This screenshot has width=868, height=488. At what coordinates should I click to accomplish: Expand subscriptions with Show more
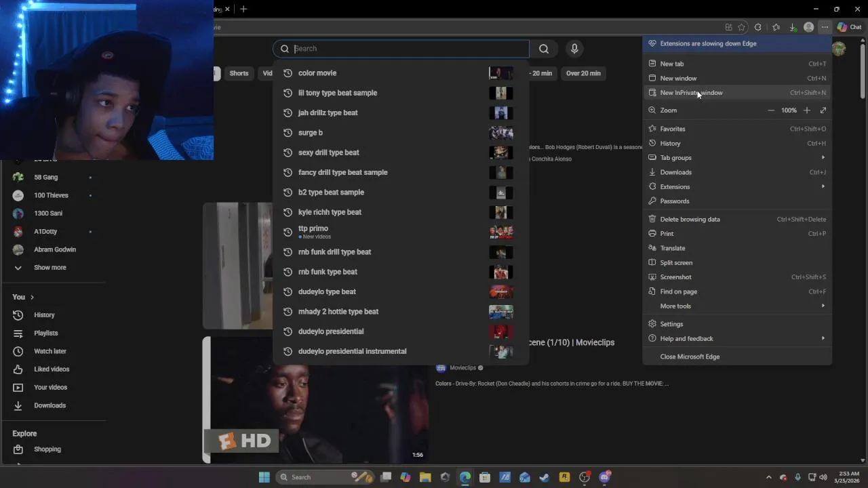click(53, 268)
